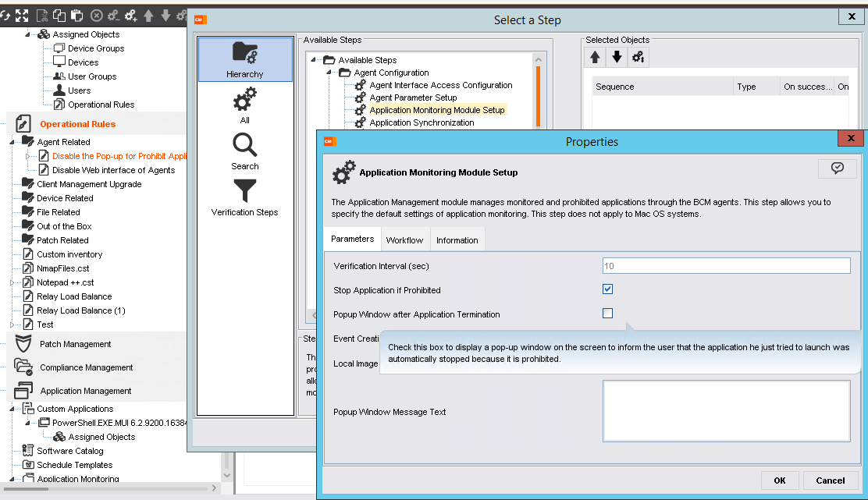
Task: Enable Popup Window after Application Termination
Action: [x=608, y=314]
